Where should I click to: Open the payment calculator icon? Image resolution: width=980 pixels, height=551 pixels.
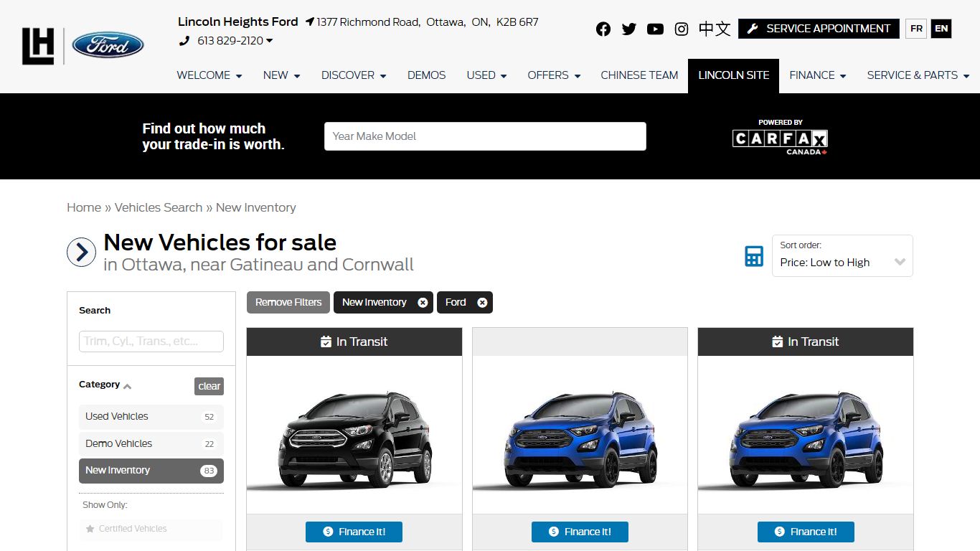tap(754, 256)
